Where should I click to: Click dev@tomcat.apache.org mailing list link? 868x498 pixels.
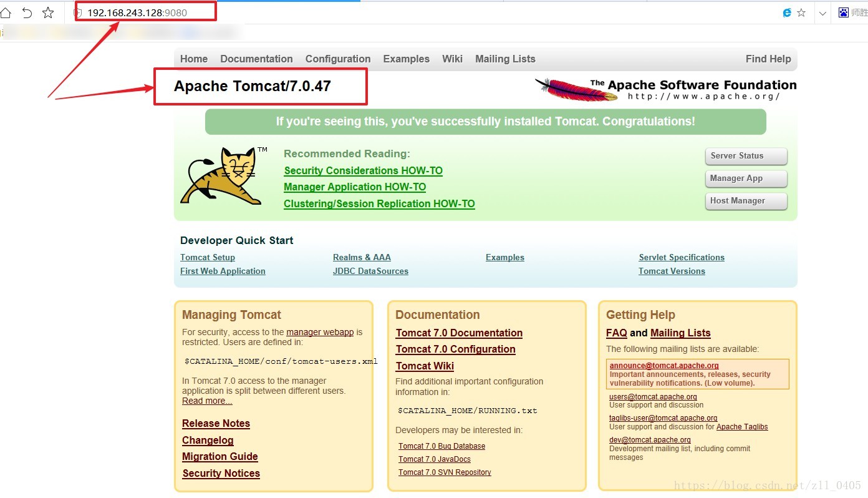point(650,439)
